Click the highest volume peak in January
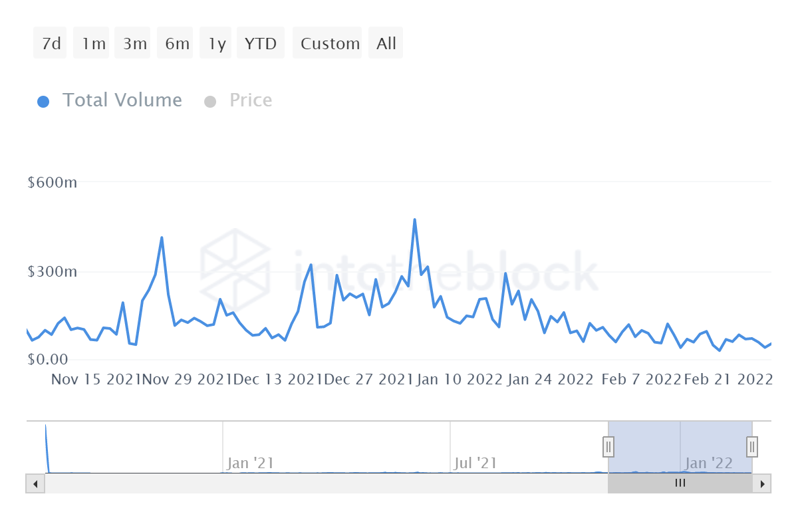798x532 pixels. tap(415, 220)
